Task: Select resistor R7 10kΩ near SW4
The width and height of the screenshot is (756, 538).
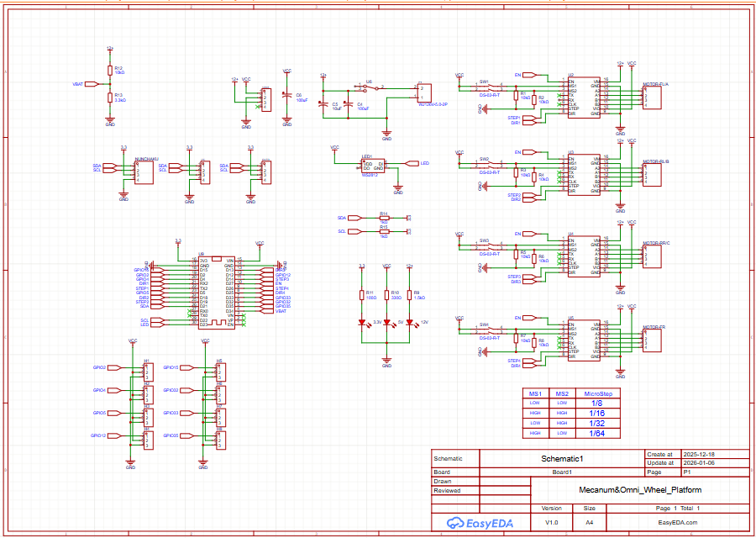Action: [516, 338]
